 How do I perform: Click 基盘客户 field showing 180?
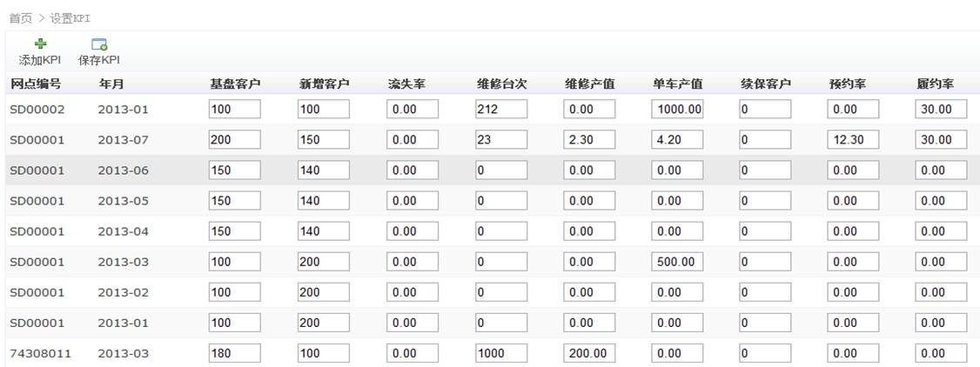[x=235, y=353]
